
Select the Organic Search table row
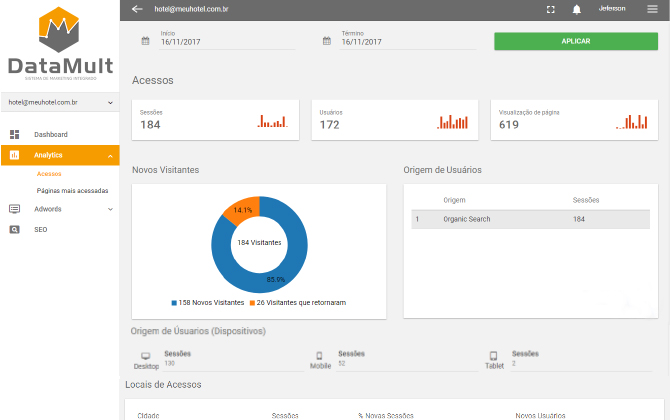[x=530, y=219]
